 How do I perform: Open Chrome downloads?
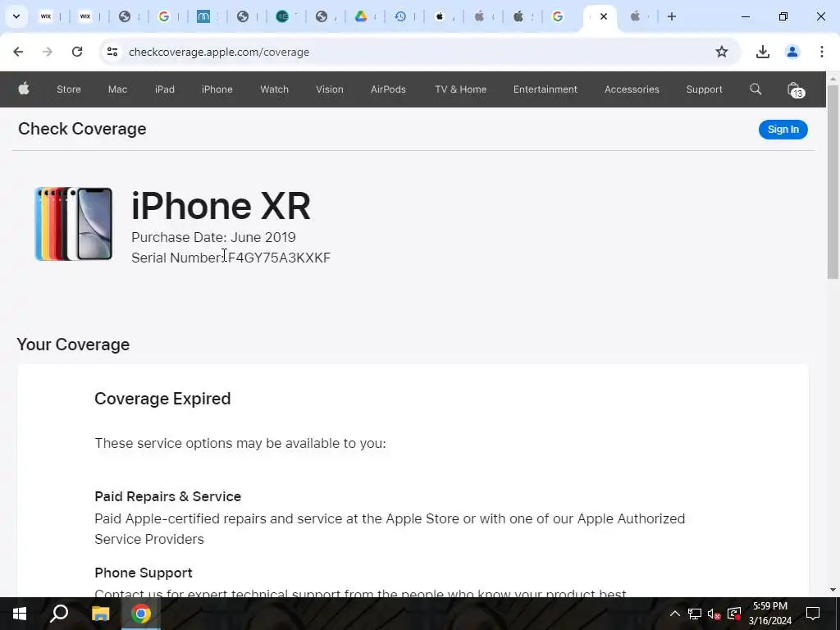coord(763,52)
